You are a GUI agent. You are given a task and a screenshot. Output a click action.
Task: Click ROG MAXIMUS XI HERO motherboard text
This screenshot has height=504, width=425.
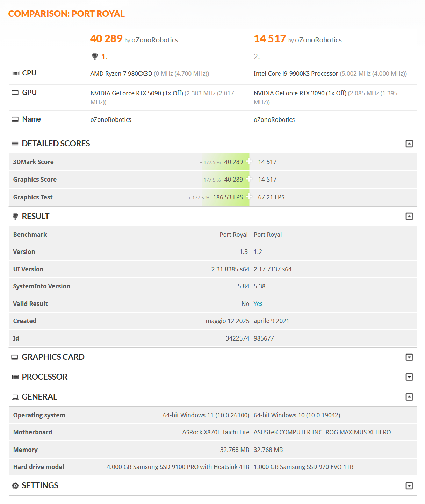point(358,432)
